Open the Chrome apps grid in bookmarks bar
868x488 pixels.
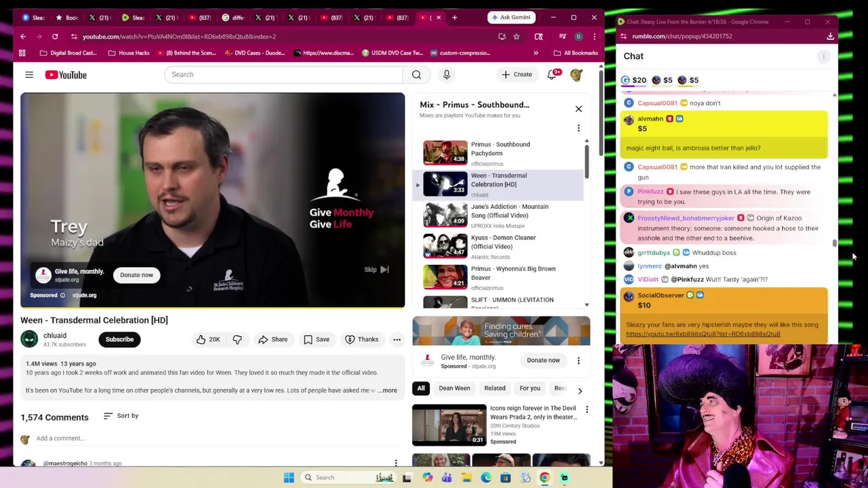coord(22,53)
